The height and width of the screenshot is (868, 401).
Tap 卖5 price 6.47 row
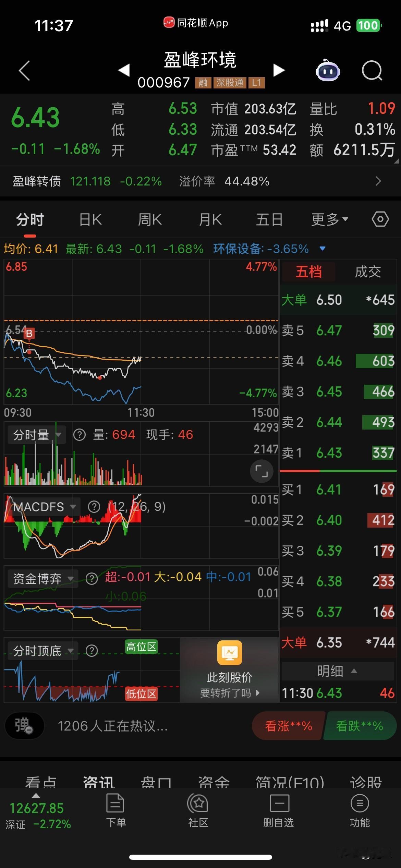(338, 330)
